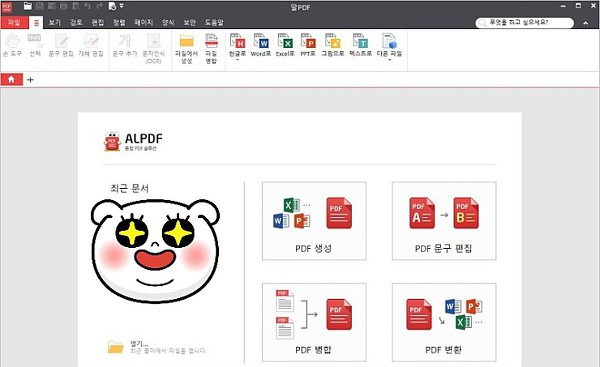This screenshot has width=600, height=367.
Task: Click the ALPDF app icon in title bar
Action: [7, 6]
